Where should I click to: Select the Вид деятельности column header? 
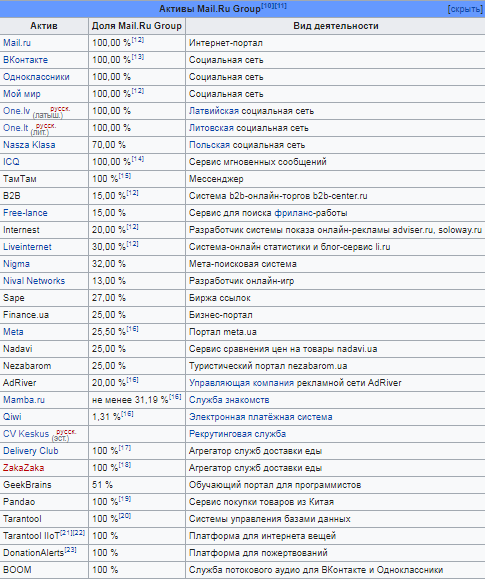click(336, 26)
